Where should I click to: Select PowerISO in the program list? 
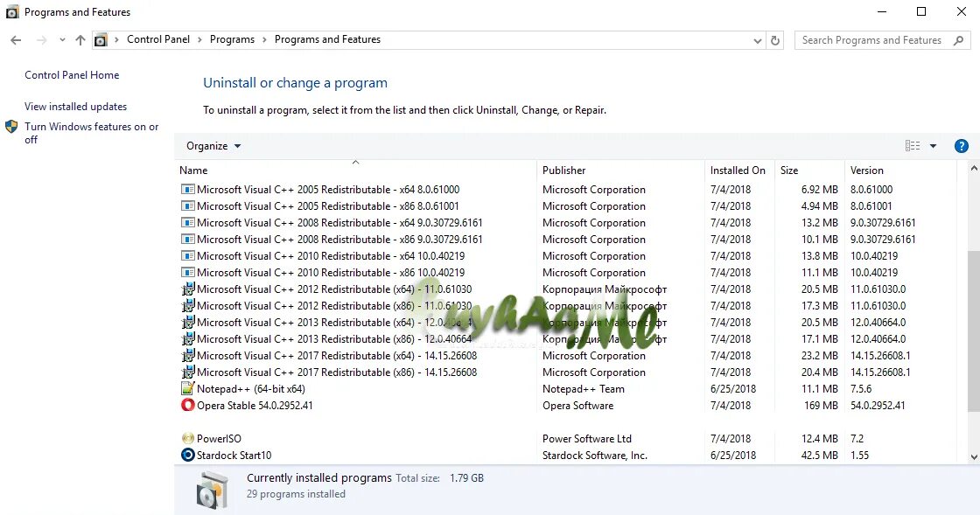point(219,439)
